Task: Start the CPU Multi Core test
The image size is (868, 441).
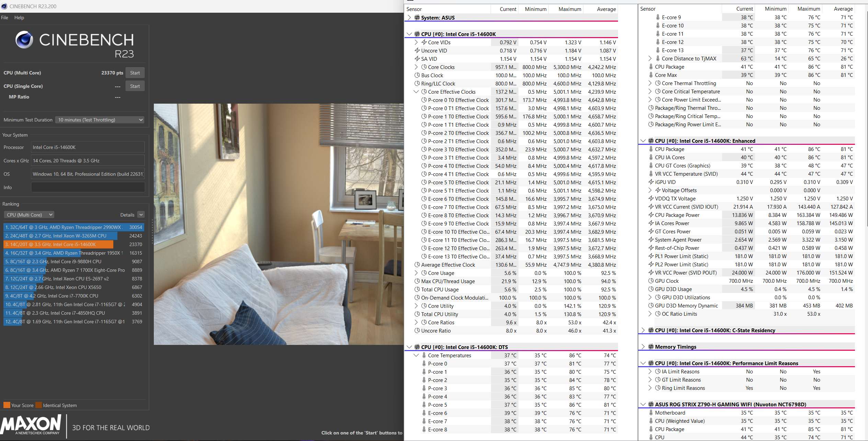Action: coord(135,73)
